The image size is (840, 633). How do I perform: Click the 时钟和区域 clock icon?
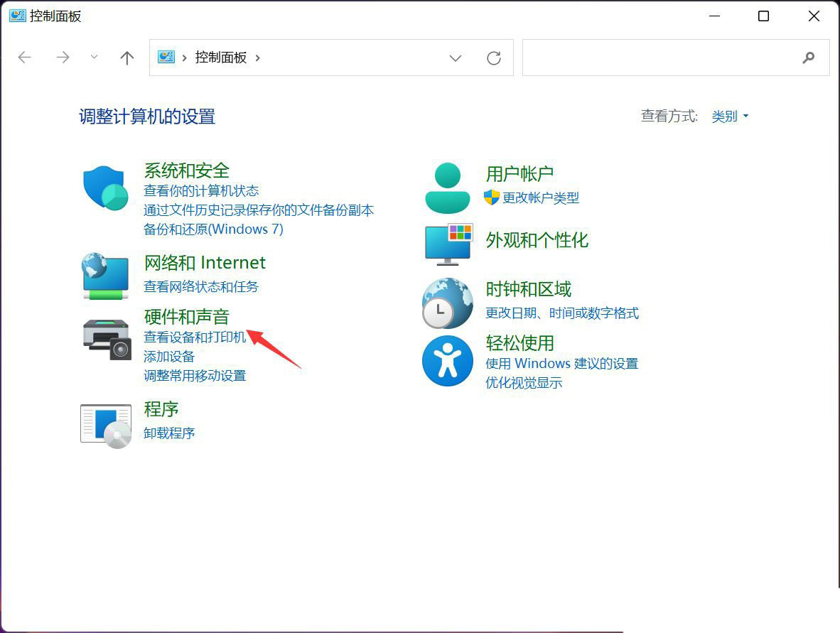coord(446,303)
